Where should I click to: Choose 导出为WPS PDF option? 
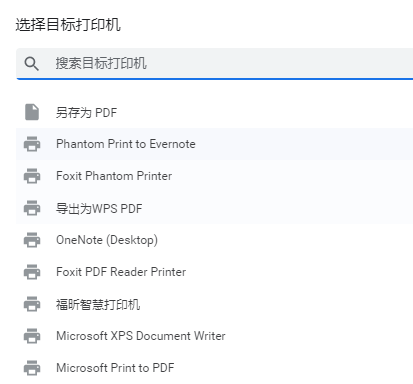[215, 208]
